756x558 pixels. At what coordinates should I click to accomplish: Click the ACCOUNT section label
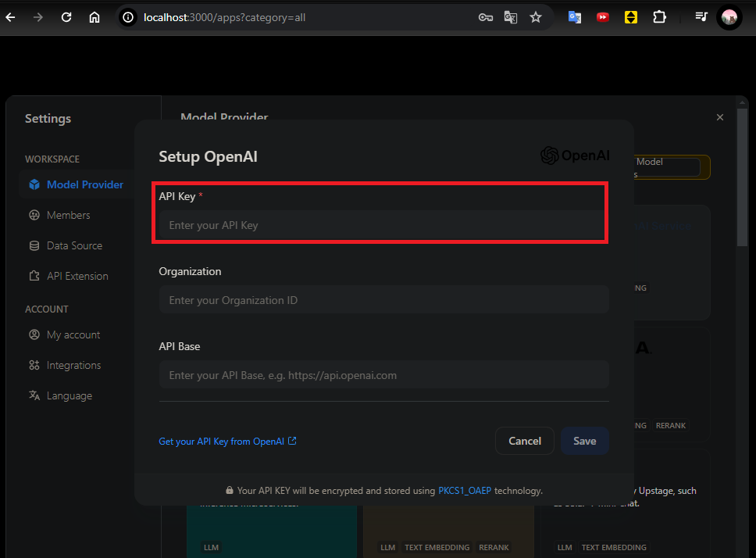pyautogui.click(x=46, y=309)
